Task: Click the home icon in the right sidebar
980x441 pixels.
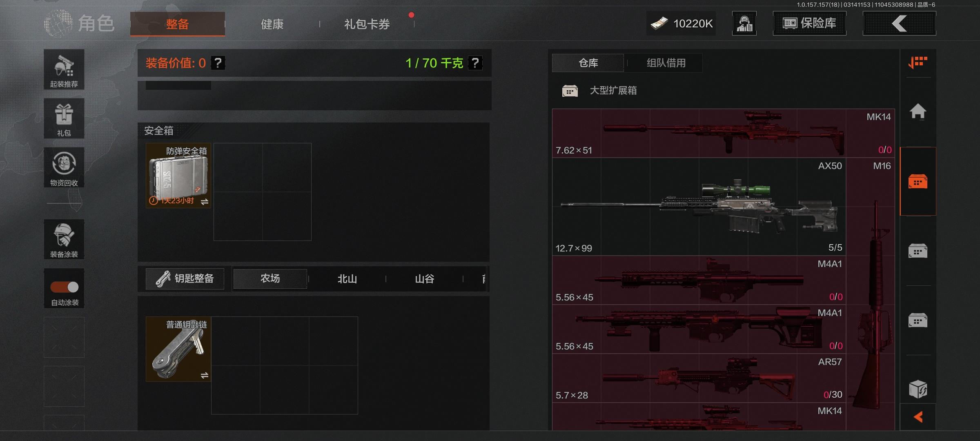Action: click(x=918, y=111)
